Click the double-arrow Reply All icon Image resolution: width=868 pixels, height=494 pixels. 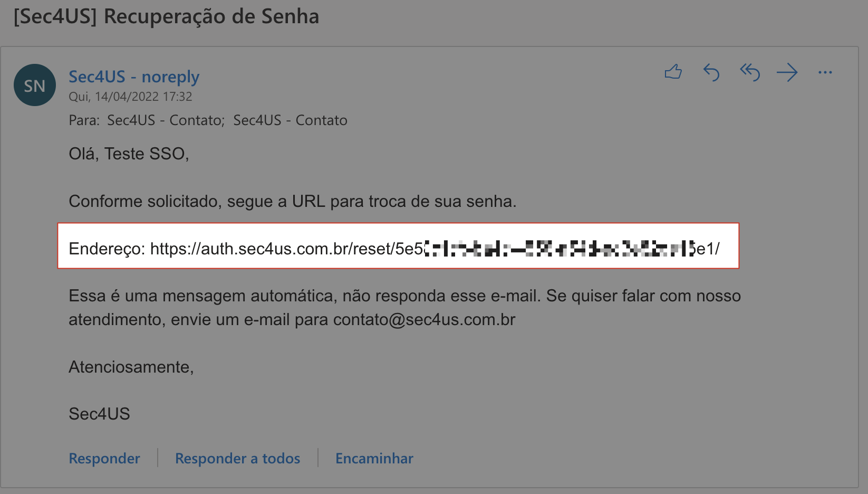pos(749,72)
